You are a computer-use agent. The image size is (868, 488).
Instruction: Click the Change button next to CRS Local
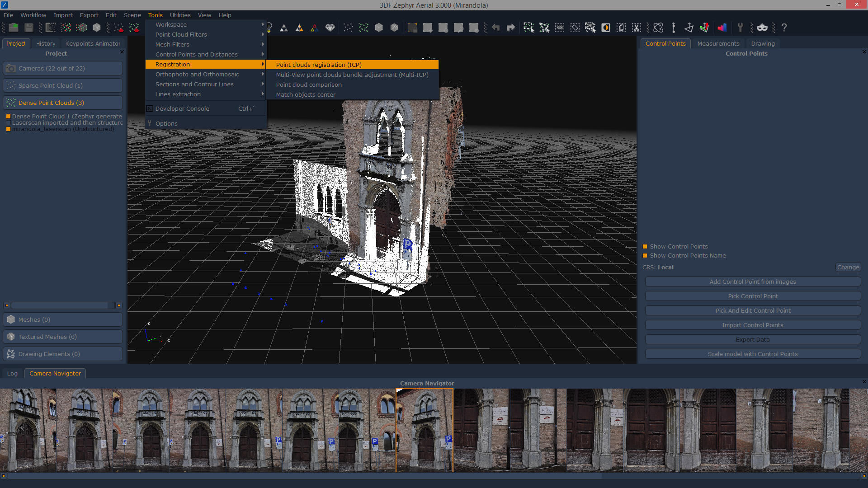coord(848,267)
